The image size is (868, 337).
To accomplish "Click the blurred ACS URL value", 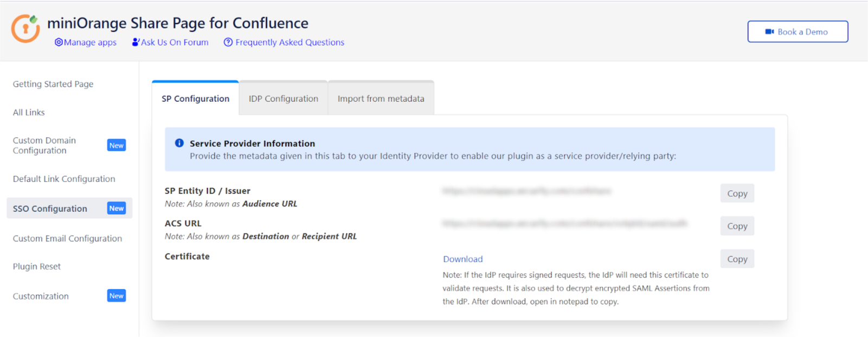I will click(x=565, y=223).
